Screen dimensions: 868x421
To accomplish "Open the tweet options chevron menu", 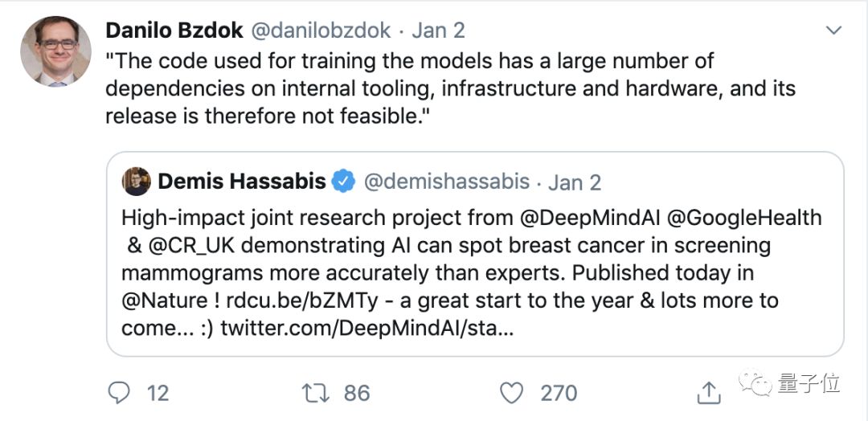I will [834, 31].
